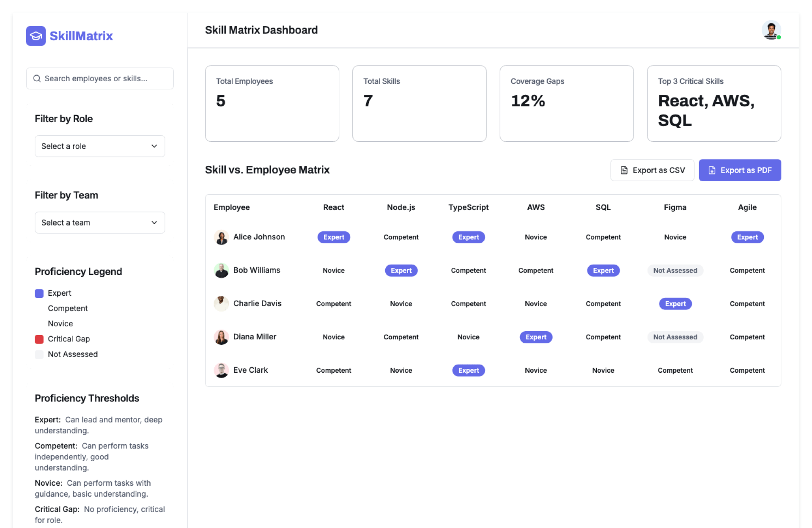Click Eve Clark's avatar photo
The height and width of the screenshot is (528, 812).
point(221,371)
